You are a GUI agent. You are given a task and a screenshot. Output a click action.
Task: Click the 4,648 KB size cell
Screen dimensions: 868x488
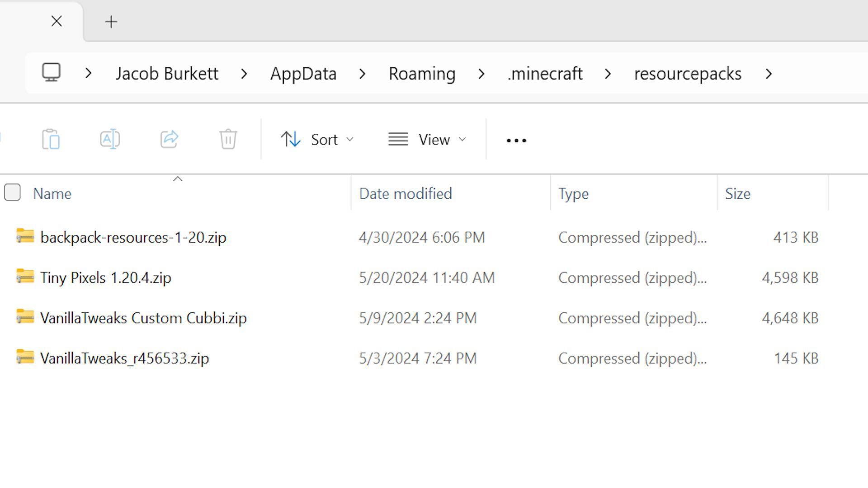pos(790,318)
